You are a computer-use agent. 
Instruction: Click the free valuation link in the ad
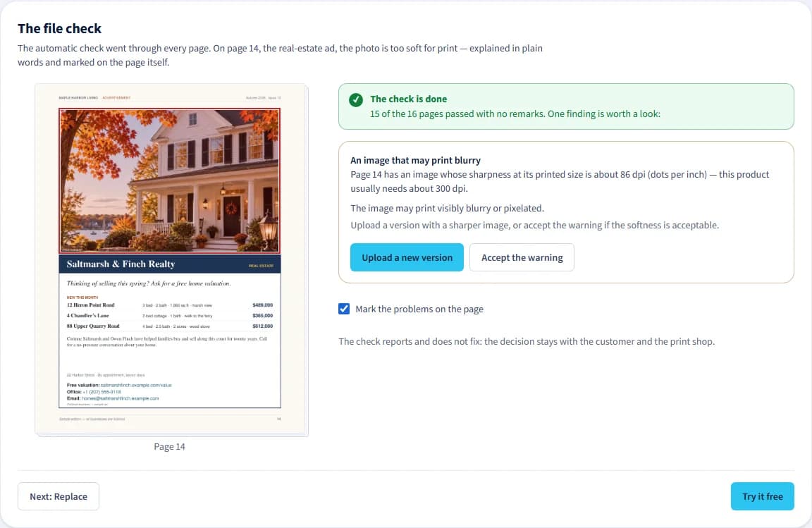[135, 386]
